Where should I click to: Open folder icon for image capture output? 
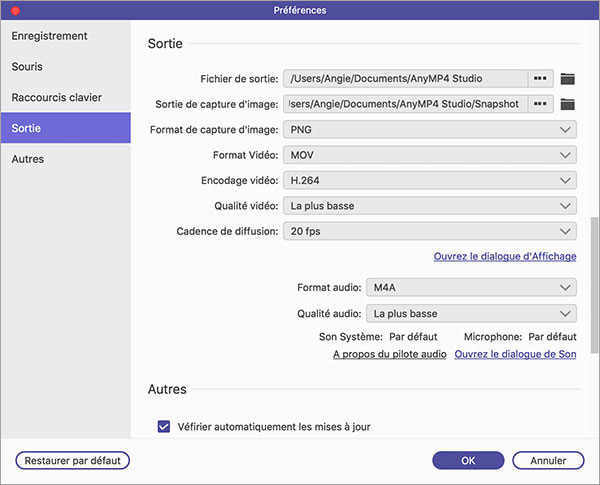point(568,104)
